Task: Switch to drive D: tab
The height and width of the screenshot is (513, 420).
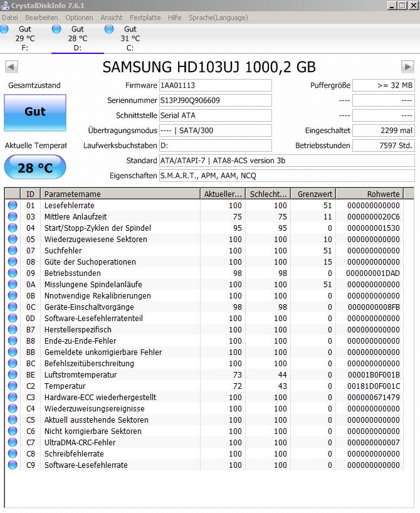Action: (x=78, y=38)
